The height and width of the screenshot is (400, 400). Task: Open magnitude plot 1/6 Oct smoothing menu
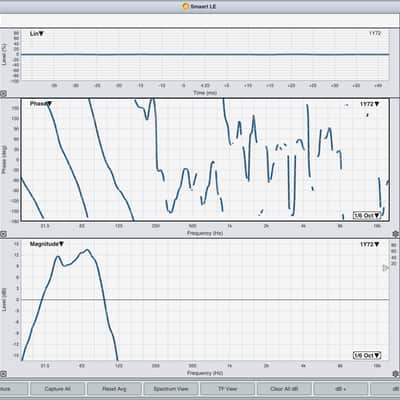point(367,356)
